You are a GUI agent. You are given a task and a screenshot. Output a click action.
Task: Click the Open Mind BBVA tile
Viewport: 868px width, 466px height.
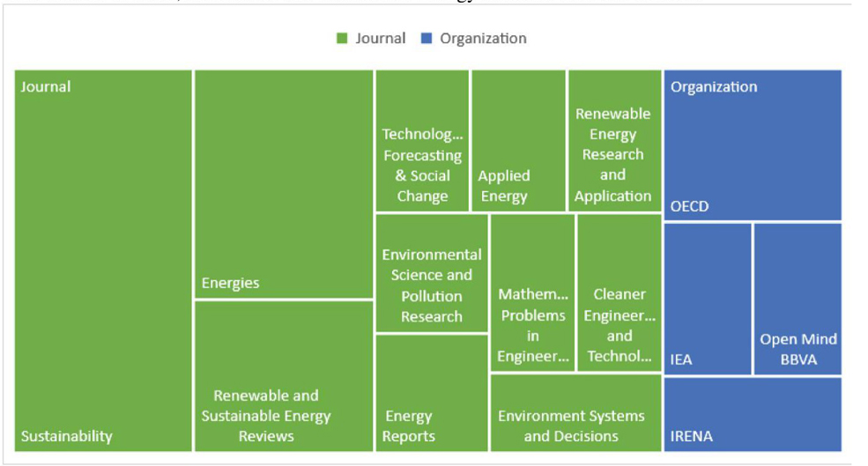tap(798, 299)
